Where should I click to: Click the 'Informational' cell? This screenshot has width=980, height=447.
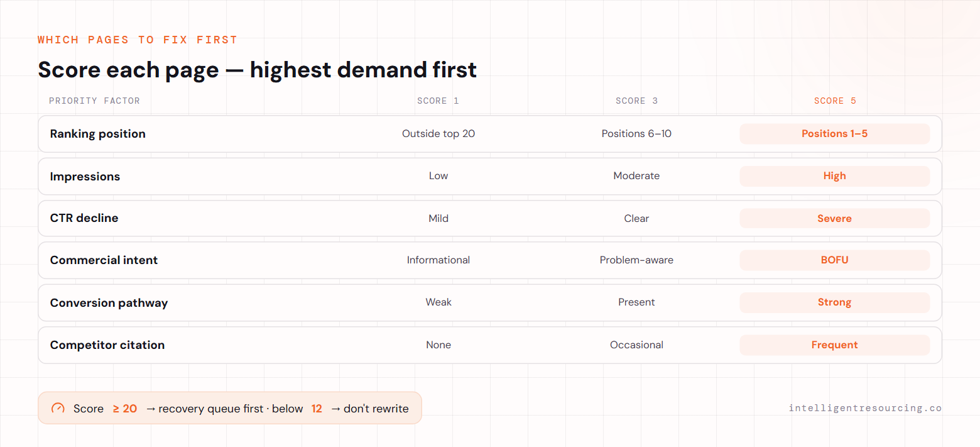(x=438, y=260)
